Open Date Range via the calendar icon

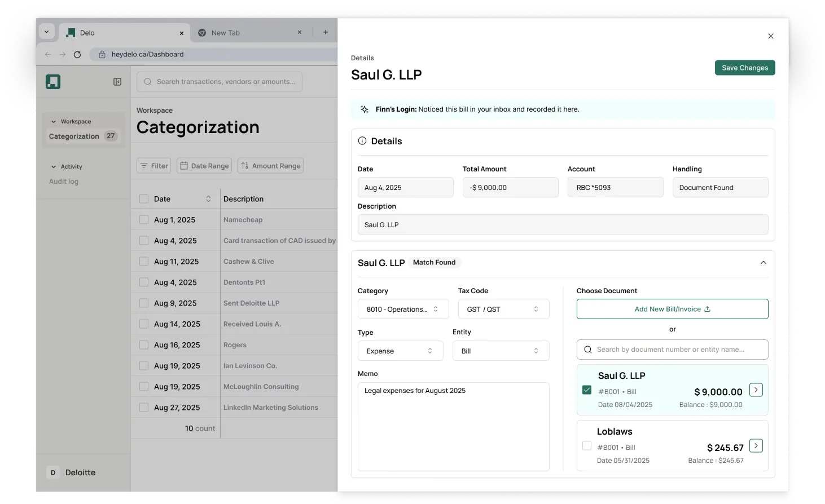click(184, 165)
